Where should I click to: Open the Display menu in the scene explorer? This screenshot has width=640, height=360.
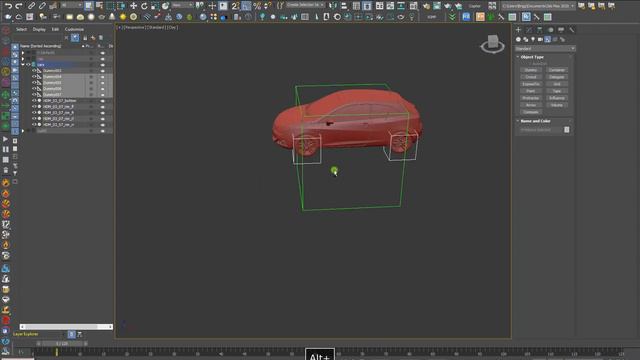tap(39, 29)
